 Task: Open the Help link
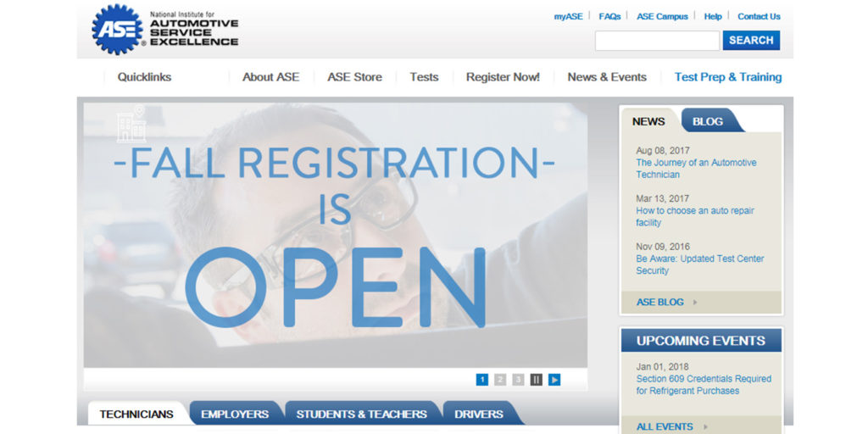(713, 17)
